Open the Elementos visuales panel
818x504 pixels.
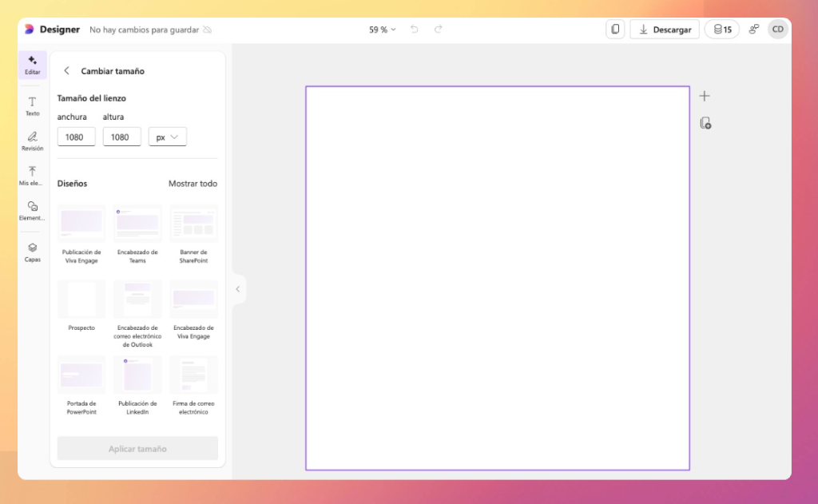[x=33, y=210]
